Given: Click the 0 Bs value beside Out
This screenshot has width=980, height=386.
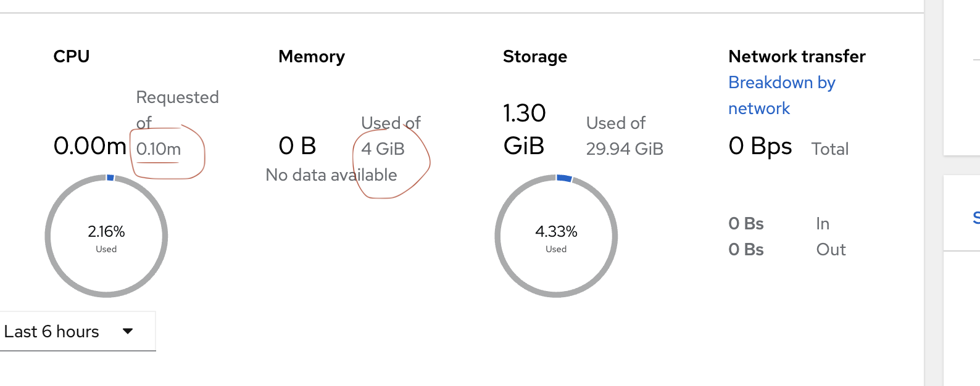Looking at the screenshot, I should coord(746,250).
